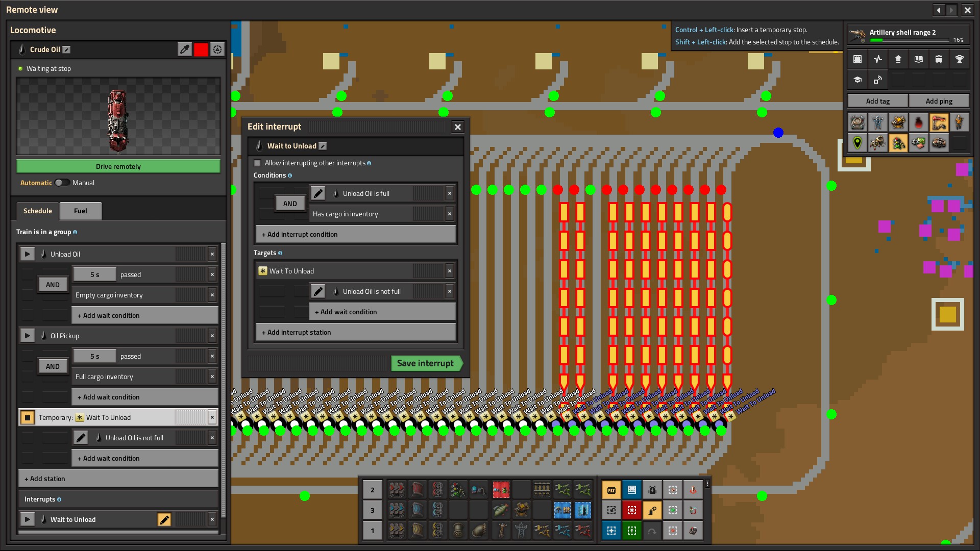
Task: Select green upgrade planner shortcut
Action: click(x=632, y=531)
